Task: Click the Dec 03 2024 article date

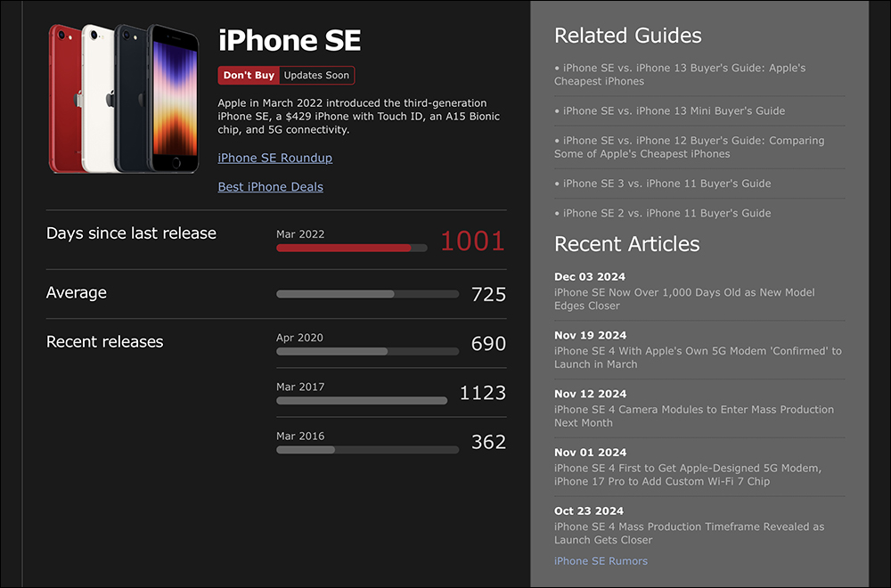Action: [589, 277]
